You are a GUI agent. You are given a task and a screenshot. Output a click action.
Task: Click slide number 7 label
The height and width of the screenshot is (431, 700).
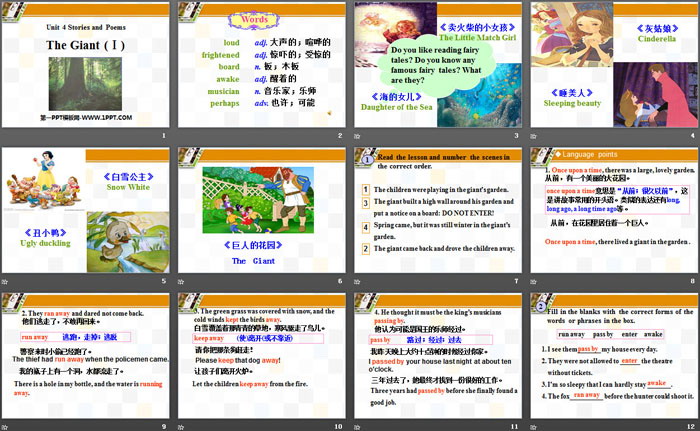[x=517, y=281]
